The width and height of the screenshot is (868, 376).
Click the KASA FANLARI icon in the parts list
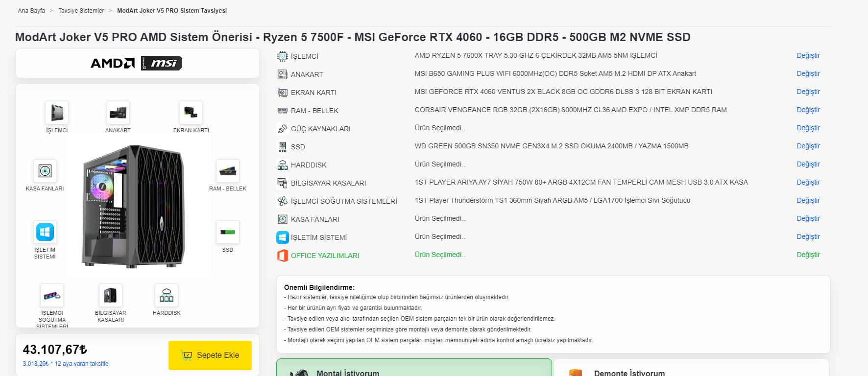click(x=283, y=219)
